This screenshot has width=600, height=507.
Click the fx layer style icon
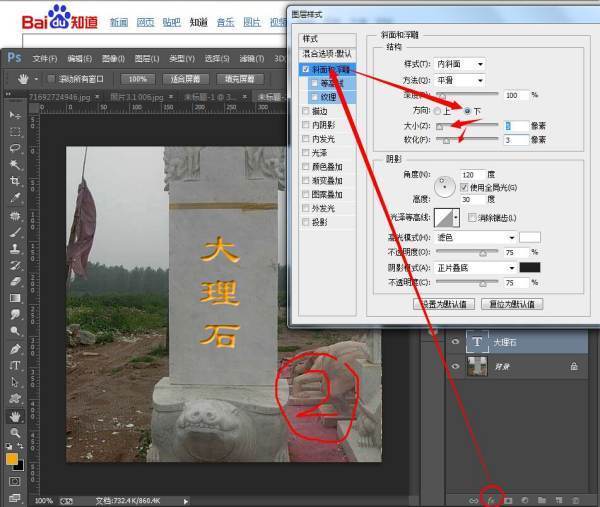tap(492, 497)
